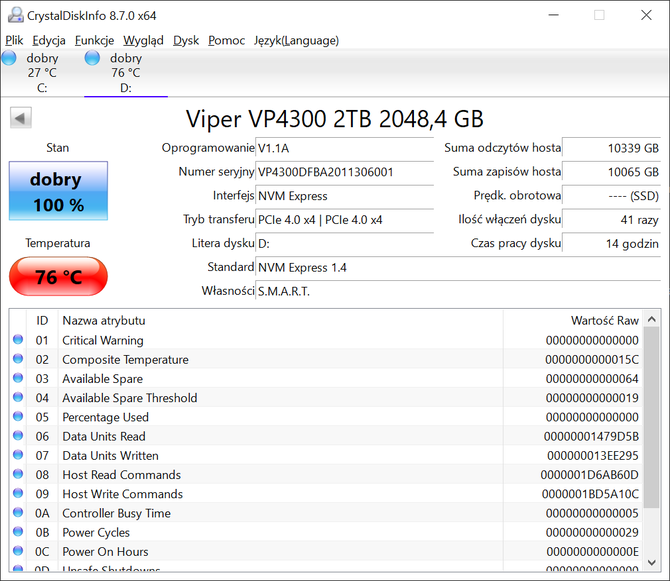Click the blue status orb for disk D:
Viewport: 670px width, 581px height.
click(x=92, y=58)
